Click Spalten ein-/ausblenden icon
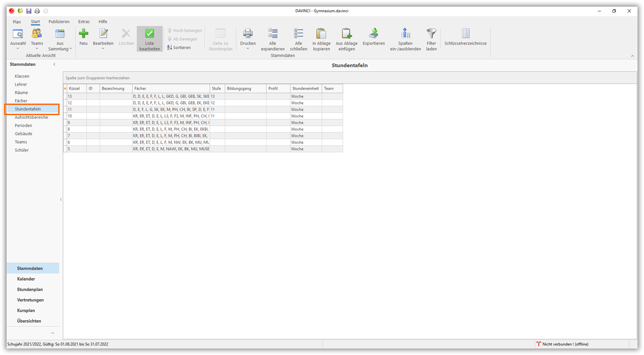 pyautogui.click(x=405, y=34)
